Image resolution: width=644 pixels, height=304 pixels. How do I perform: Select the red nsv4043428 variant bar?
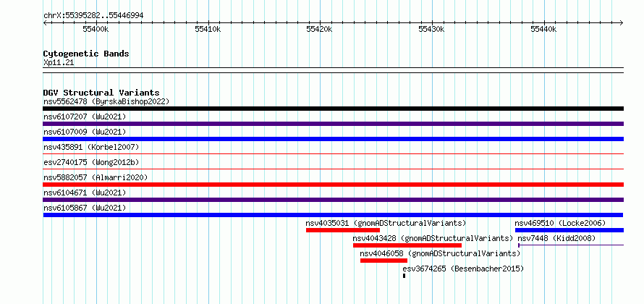tap(407, 245)
